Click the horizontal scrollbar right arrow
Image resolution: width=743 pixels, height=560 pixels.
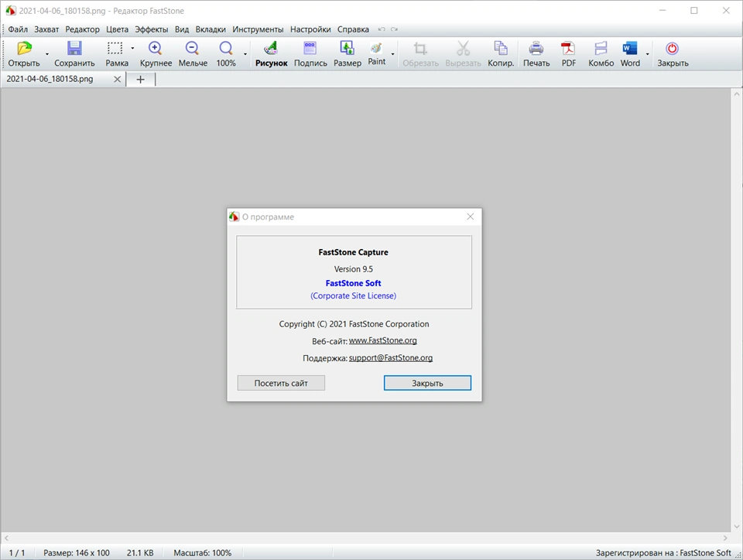(725, 538)
